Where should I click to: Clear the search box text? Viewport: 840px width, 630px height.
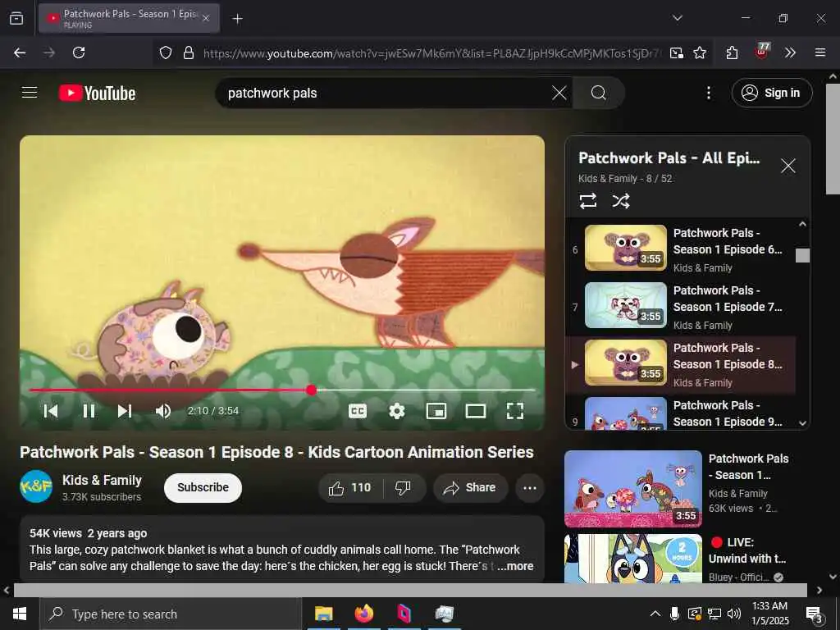559,93
